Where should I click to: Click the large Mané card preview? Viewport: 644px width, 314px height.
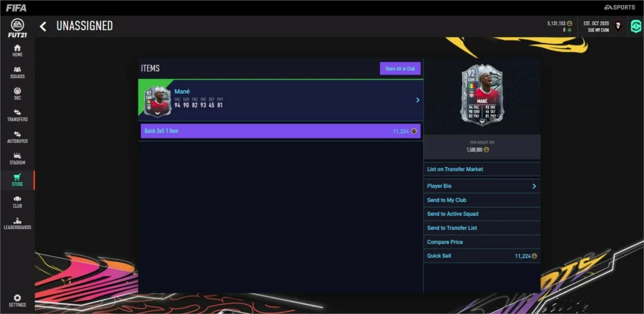click(x=482, y=95)
